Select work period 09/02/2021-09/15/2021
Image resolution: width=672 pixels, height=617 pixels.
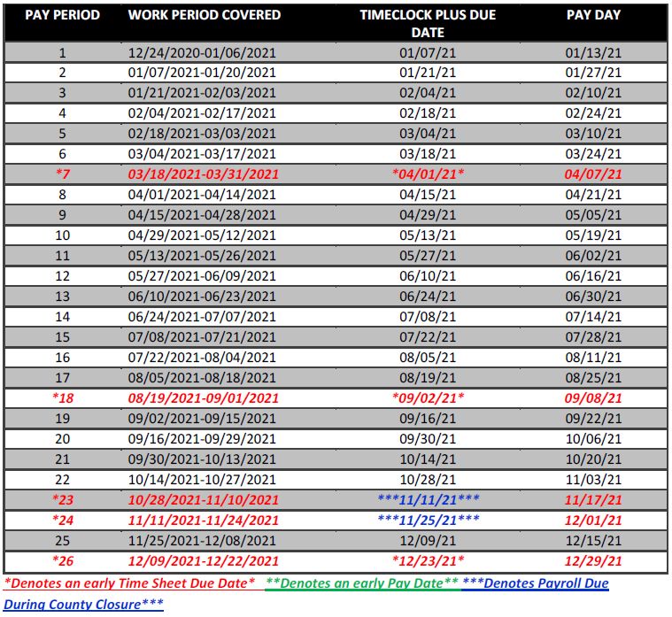click(x=202, y=418)
